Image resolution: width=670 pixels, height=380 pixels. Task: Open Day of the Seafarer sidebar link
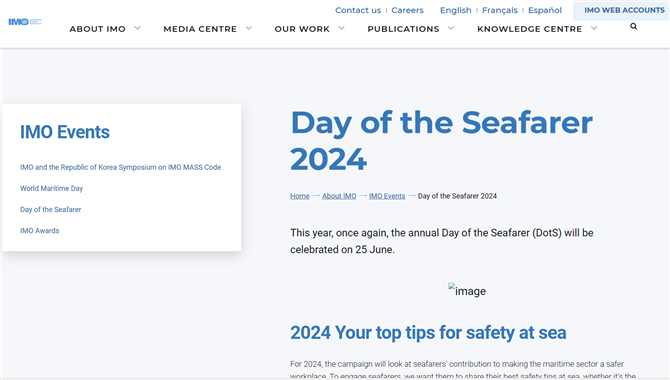(x=50, y=209)
